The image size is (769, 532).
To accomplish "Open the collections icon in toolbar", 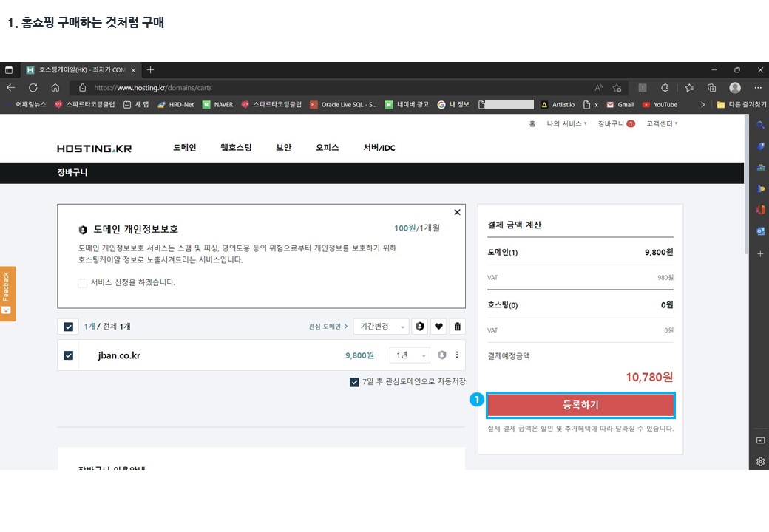I will coord(711,88).
